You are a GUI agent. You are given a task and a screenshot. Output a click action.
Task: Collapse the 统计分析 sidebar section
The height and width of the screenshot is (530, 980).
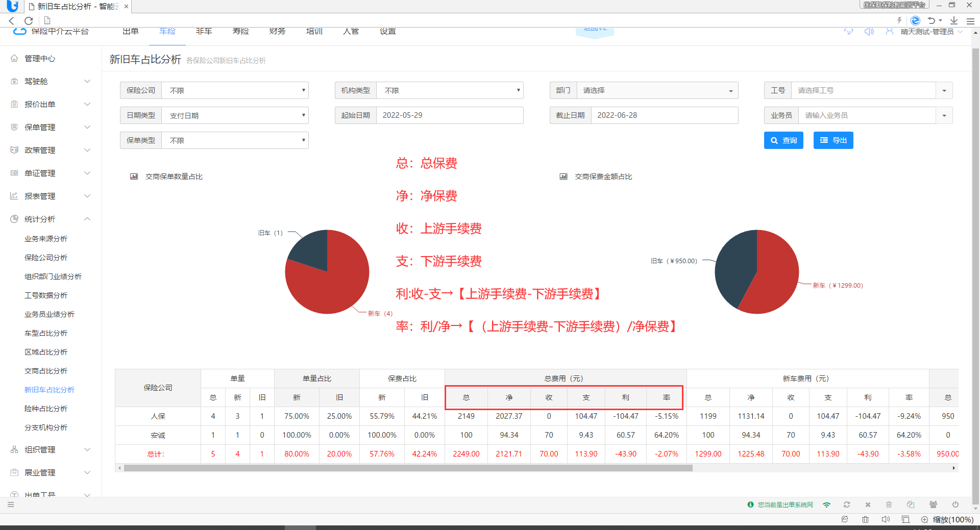click(x=51, y=219)
